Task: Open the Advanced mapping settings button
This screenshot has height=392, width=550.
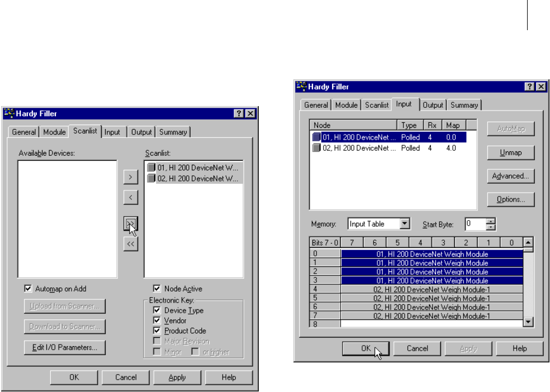Action: pyautogui.click(x=510, y=176)
